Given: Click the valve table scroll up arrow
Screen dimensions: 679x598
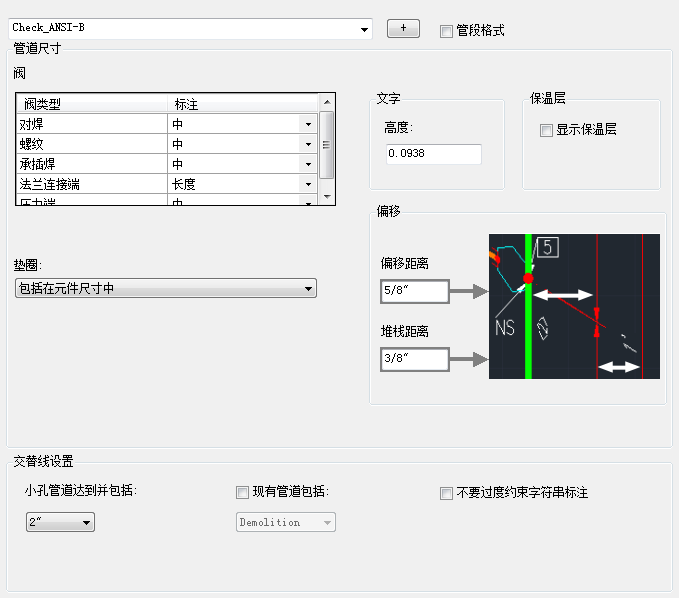Looking at the screenshot, I should [x=327, y=102].
